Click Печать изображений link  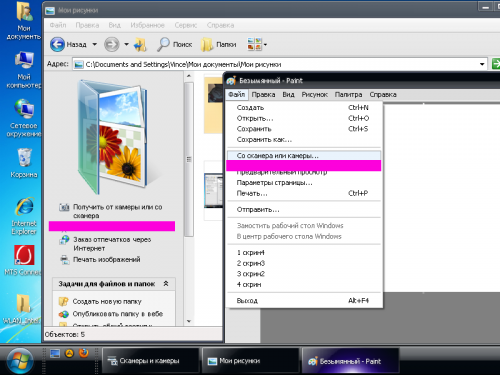[100, 259]
